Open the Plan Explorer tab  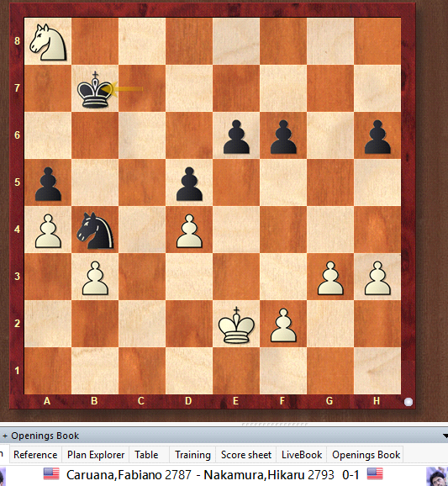coord(96,455)
